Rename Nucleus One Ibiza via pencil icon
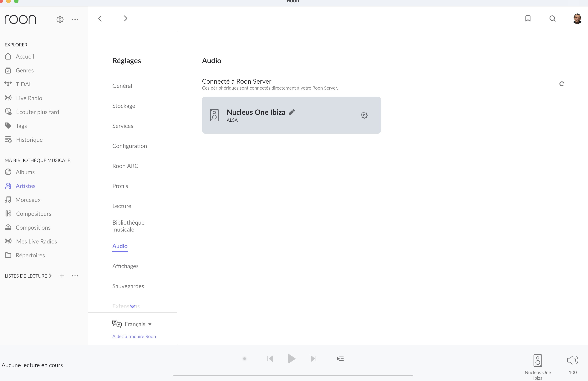The image size is (588, 381). (292, 112)
